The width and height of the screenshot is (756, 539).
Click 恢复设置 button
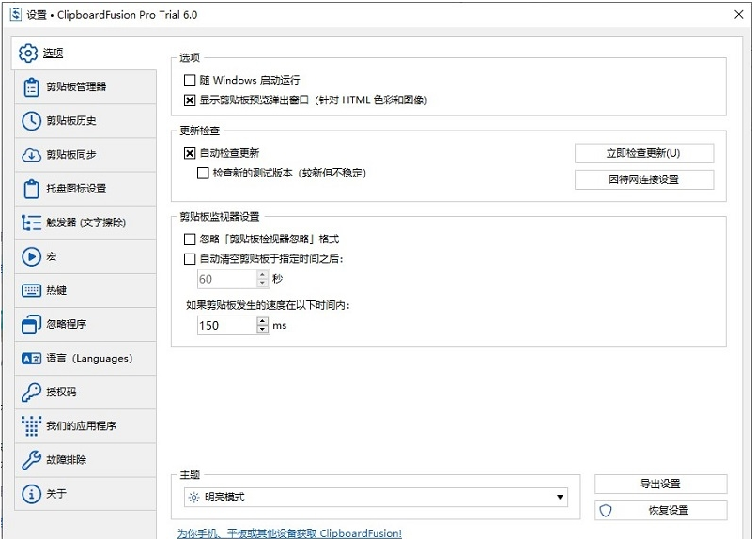tap(660, 510)
